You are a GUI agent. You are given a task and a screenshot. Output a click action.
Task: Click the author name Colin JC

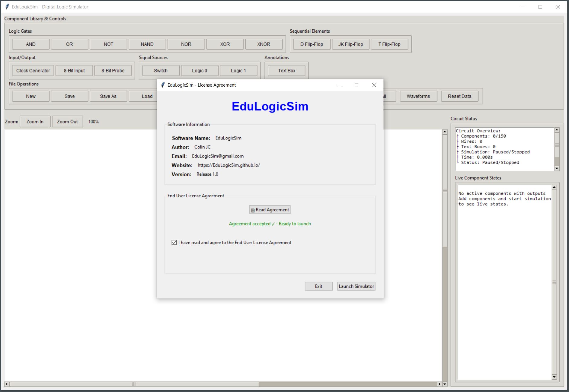click(203, 147)
